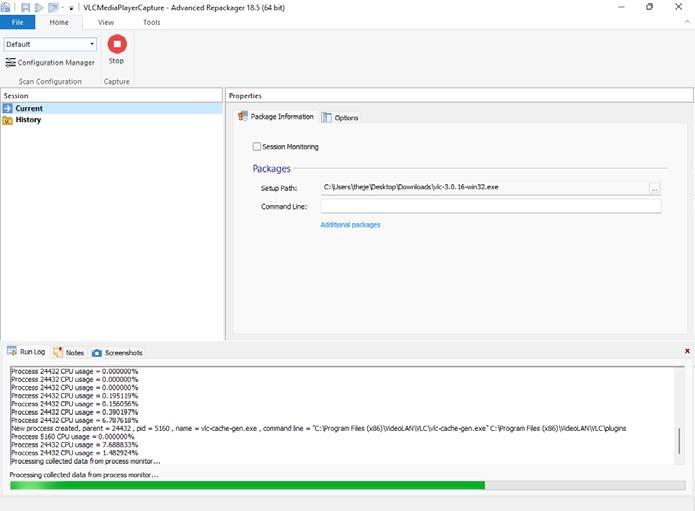
Task: Switch to the Home ribbon tab
Action: (59, 22)
